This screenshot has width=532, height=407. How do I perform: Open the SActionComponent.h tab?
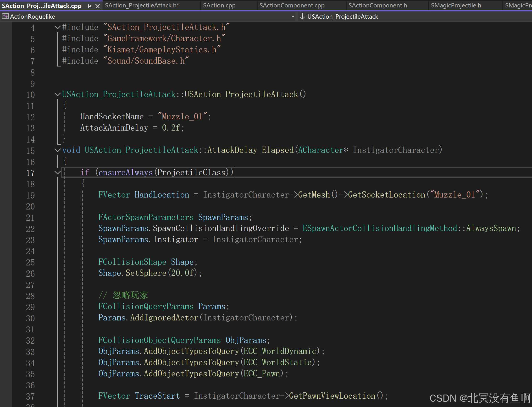378,5
